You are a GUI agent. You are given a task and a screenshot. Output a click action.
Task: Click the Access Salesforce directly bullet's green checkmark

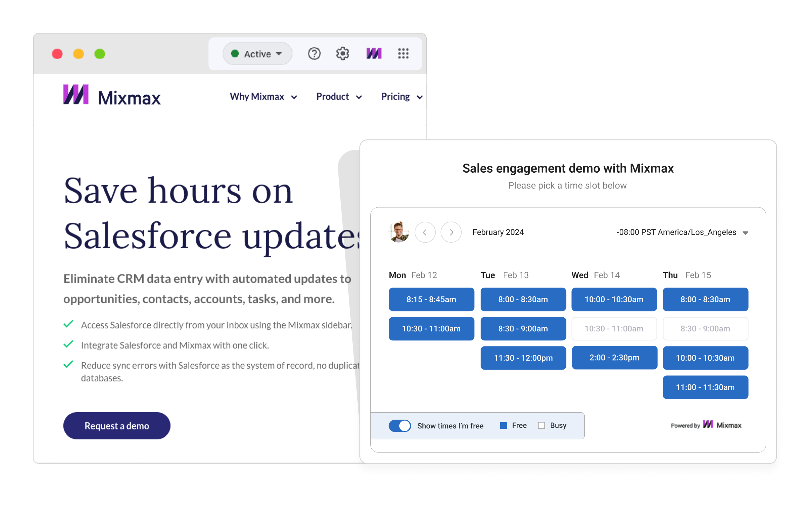point(68,324)
